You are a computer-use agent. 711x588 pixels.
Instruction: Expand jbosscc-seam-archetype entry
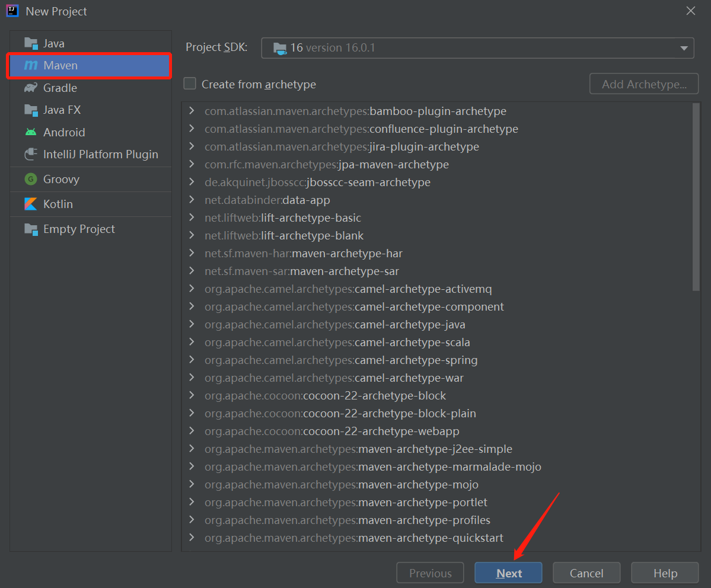coord(192,182)
